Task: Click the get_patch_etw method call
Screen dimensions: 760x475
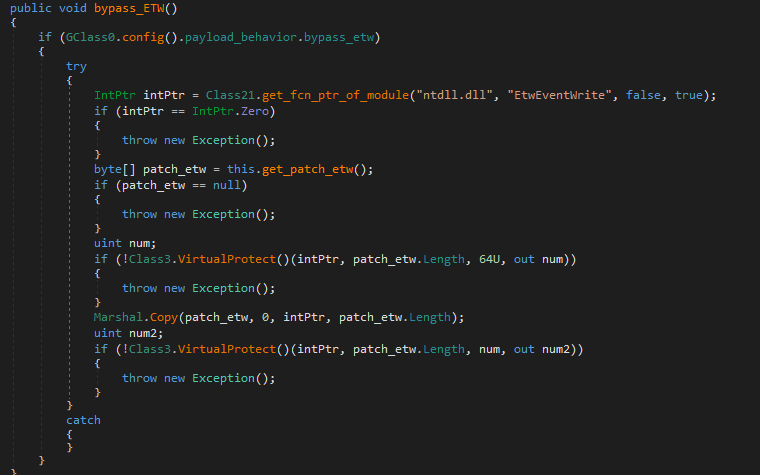Action: [x=307, y=169]
